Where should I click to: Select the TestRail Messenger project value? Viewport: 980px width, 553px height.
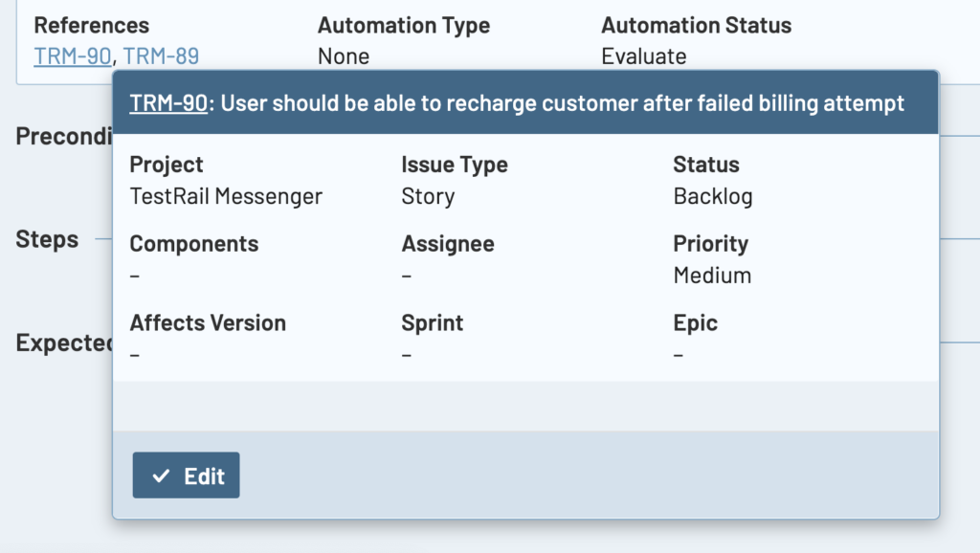(226, 197)
